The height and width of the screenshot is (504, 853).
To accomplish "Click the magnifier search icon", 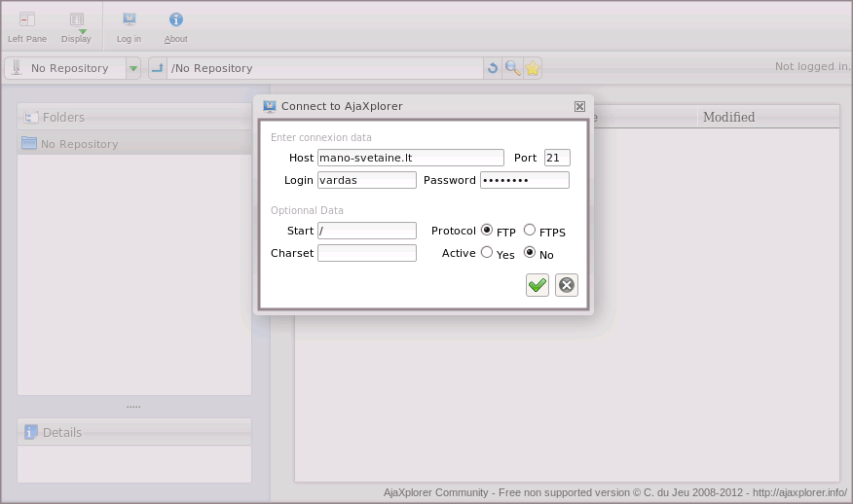I will tap(512, 68).
